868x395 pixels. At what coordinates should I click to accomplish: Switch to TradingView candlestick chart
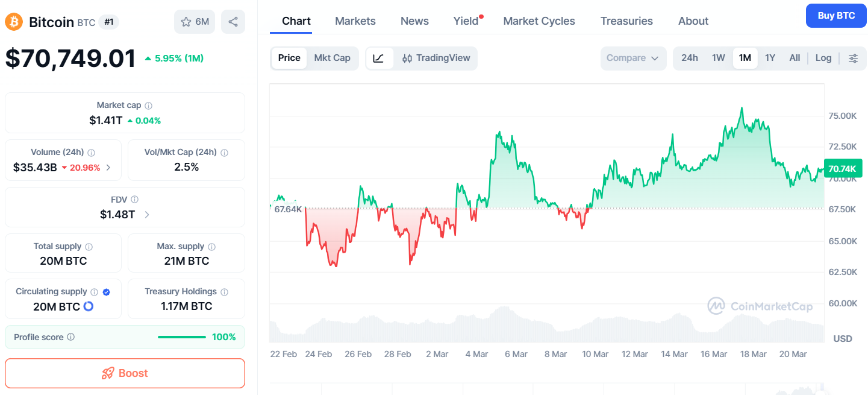click(436, 58)
